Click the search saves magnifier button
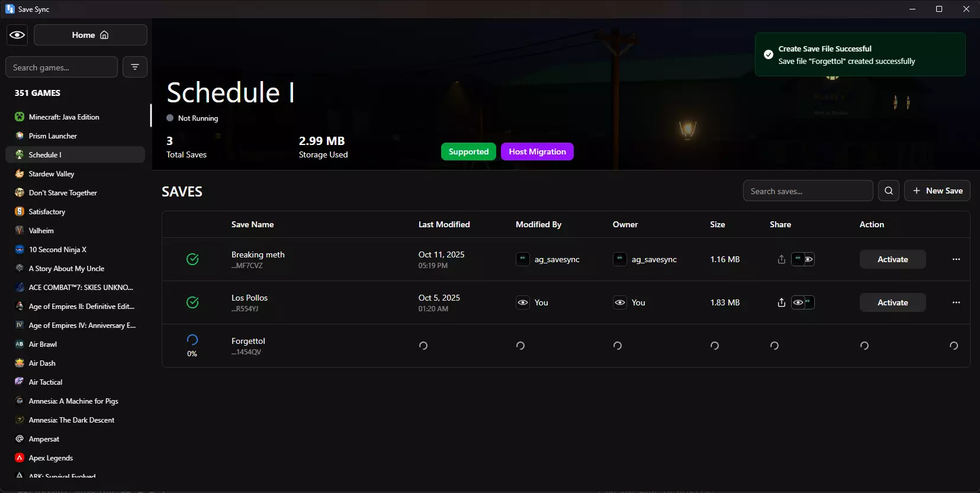 click(x=889, y=191)
